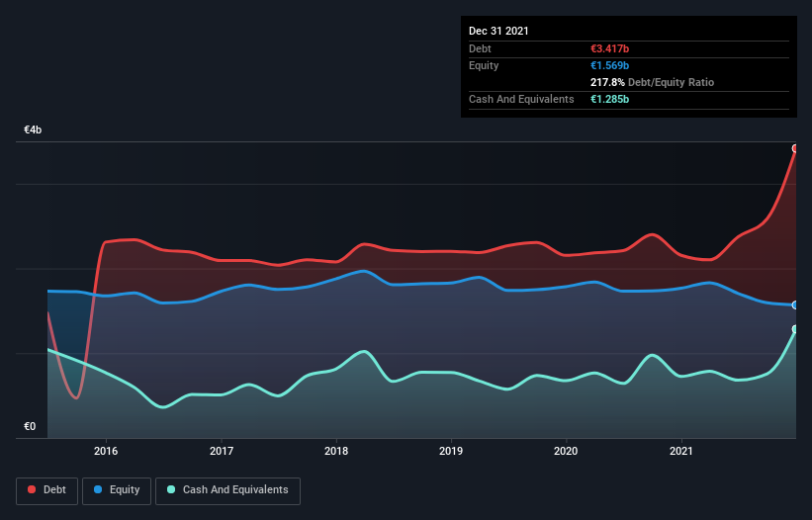The height and width of the screenshot is (520, 812).
Task: Select the 2016 x-axis label
Action: pyautogui.click(x=106, y=451)
